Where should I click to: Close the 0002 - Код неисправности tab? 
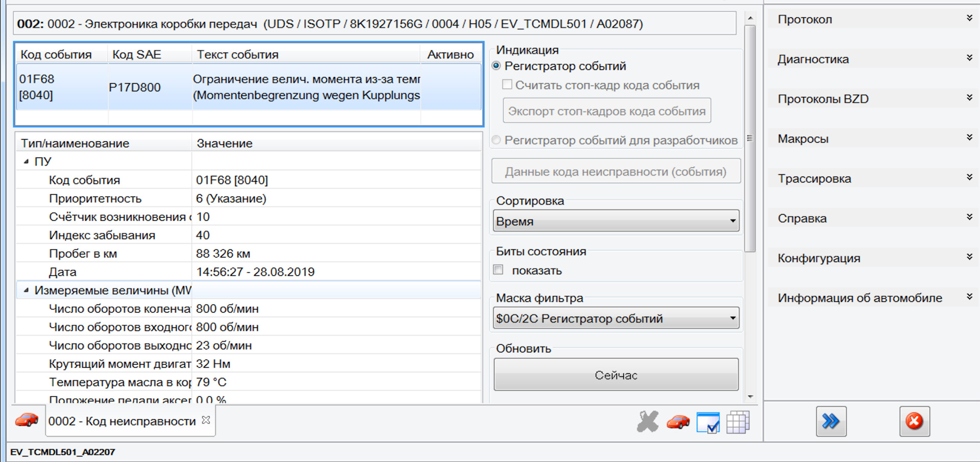pos(206,420)
